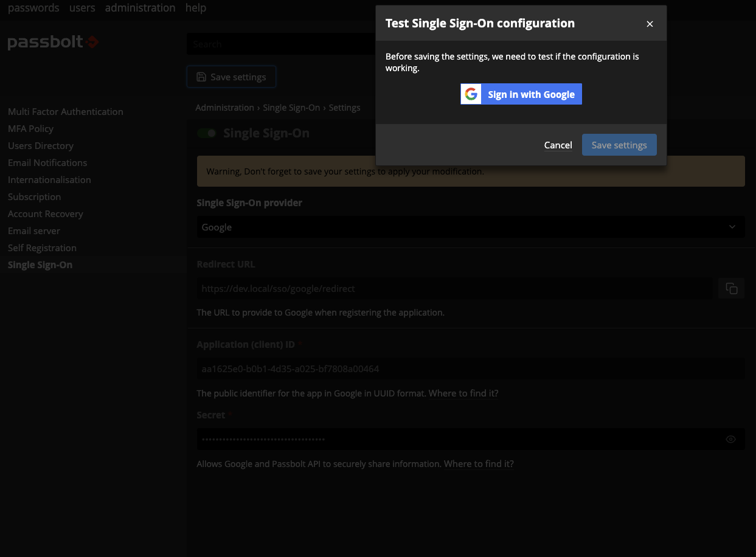Open the help menu
The height and width of the screenshot is (557, 756).
[x=196, y=8]
